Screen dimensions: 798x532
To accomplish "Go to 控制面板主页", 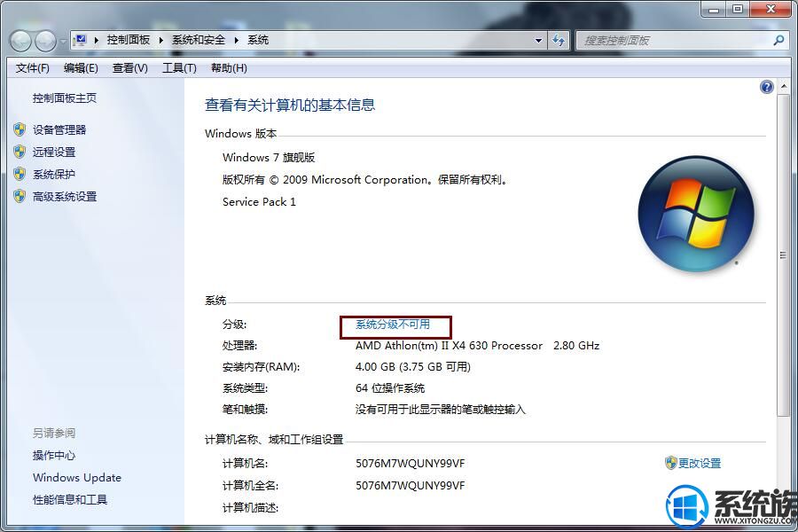I will (65, 98).
